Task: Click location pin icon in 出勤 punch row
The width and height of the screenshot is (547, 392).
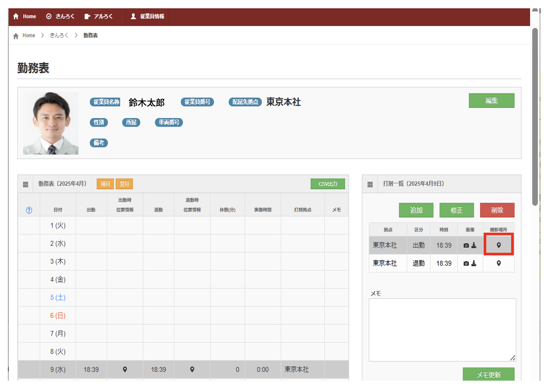Action: [499, 245]
